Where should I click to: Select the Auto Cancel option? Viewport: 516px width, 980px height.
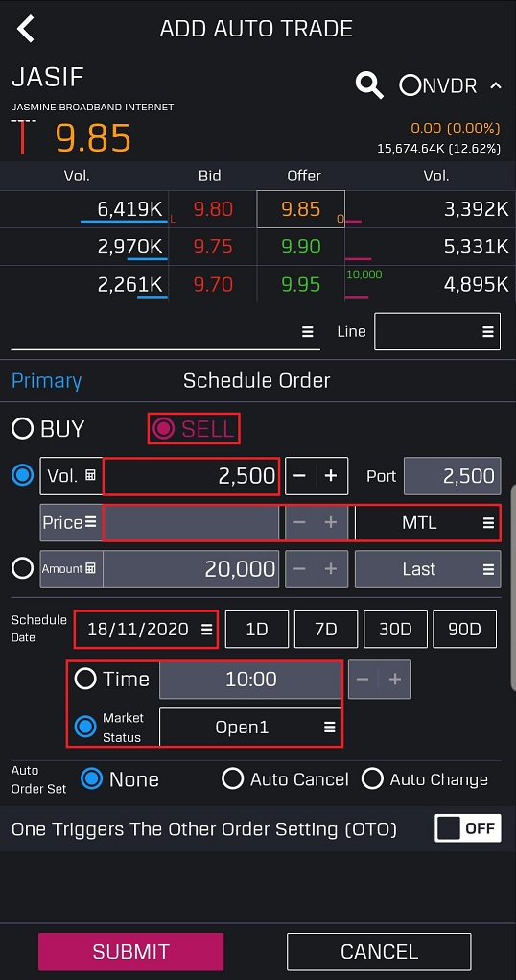click(x=286, y=779)
